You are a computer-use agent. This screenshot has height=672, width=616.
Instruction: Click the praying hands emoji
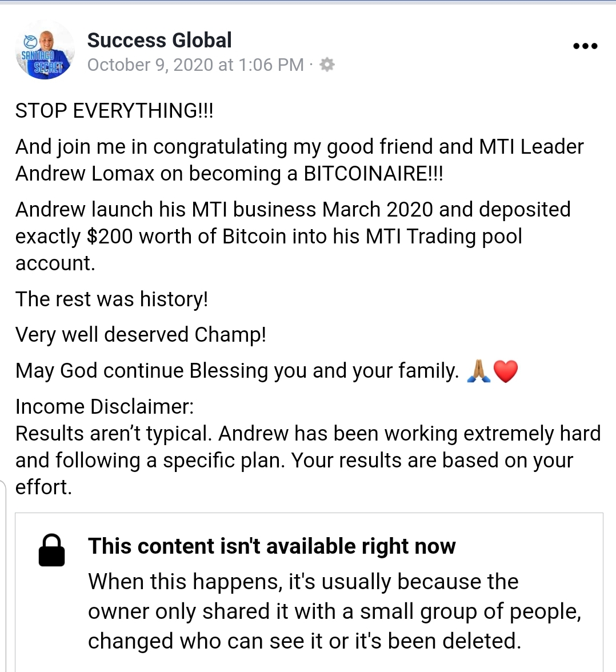tap(478, 371)
